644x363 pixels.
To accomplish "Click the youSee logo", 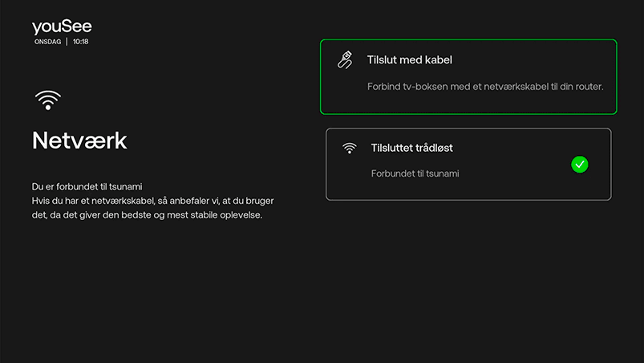I will (62, 27).
